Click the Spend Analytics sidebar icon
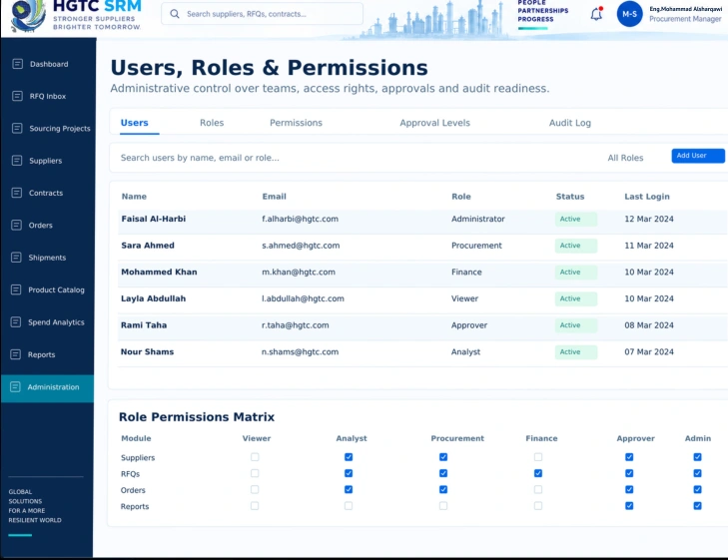728x560 pixels. coord(16,322)
